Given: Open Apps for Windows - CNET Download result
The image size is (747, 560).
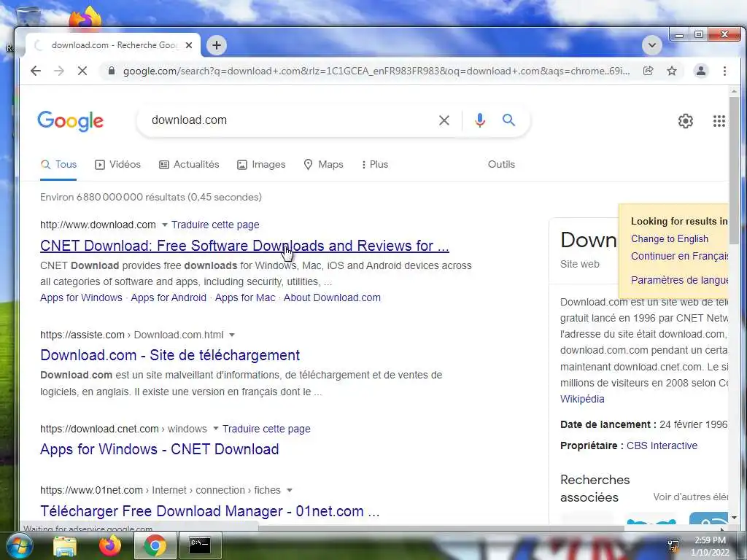Looking at the screenshot, I should click(x=160, y=449).
